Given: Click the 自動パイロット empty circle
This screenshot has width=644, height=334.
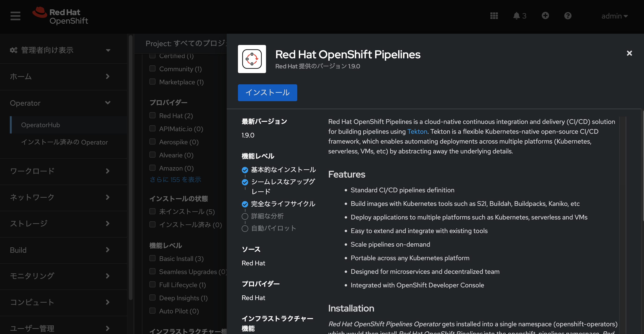Looking at the screenshot, I should (x=245, y=229).
